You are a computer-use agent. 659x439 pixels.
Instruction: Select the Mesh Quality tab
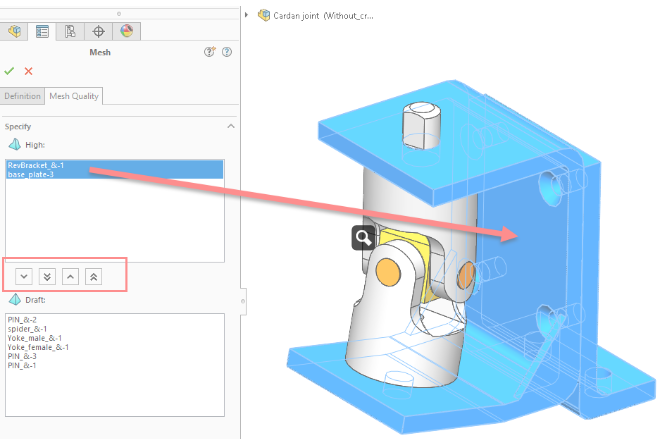(75, 96)
